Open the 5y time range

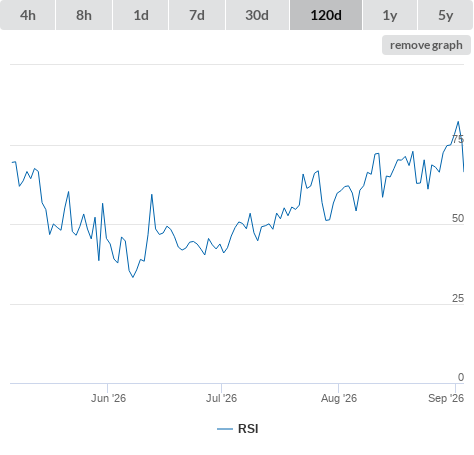(x=445, y=15)
